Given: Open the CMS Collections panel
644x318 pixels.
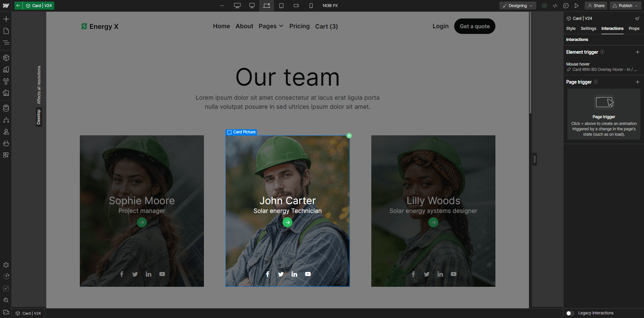Looking at the screenshot, I should coord(6,108).
